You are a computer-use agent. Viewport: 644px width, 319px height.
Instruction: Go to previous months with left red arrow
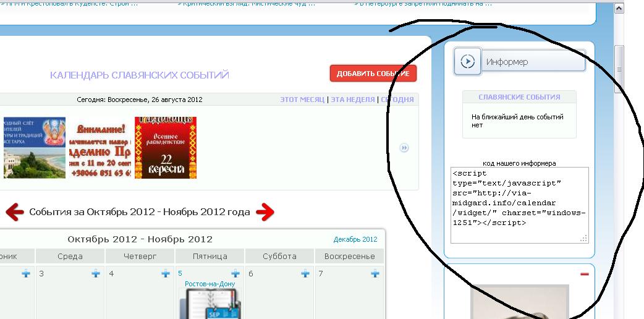[15, 212]
